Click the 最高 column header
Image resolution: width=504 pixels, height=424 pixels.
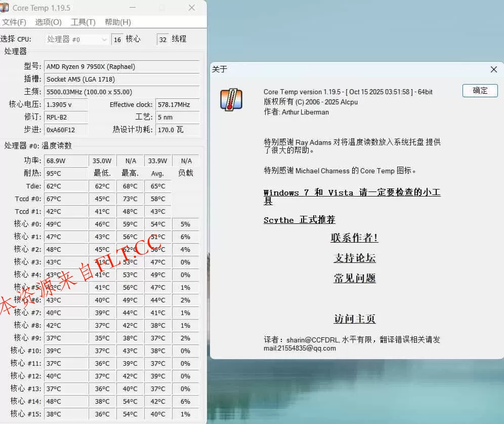130,173
